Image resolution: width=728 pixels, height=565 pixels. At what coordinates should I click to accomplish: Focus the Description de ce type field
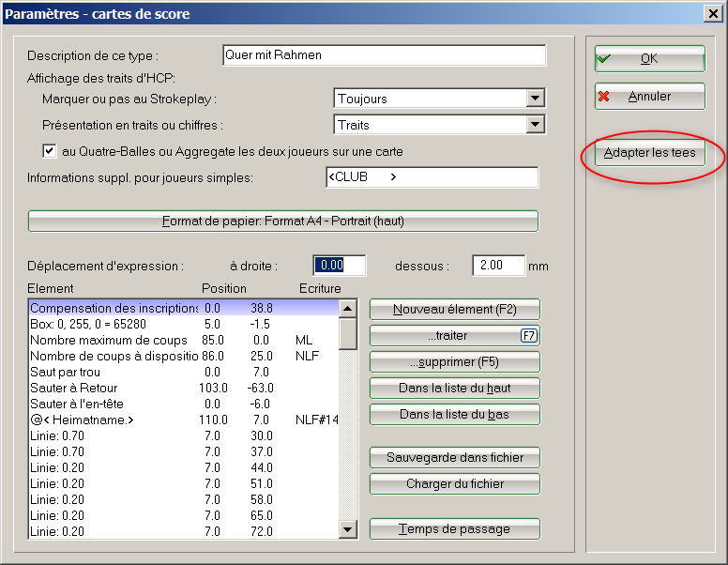pos(385,55)
